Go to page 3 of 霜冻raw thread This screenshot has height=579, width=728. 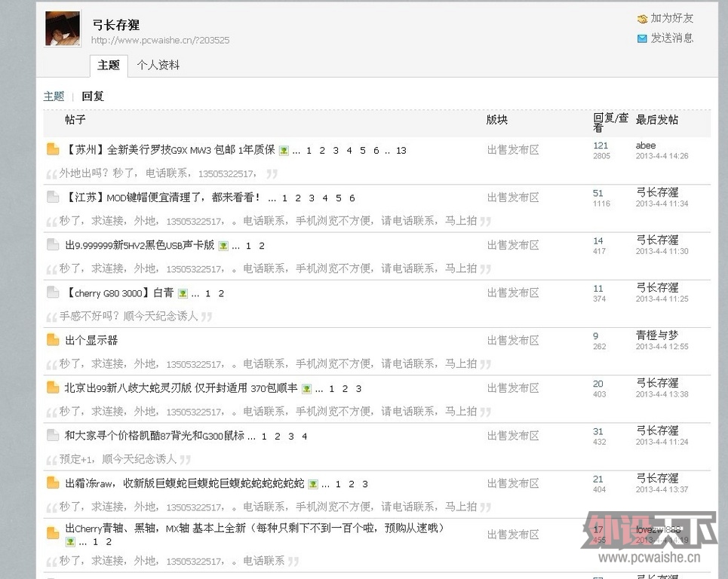[365, 484]
